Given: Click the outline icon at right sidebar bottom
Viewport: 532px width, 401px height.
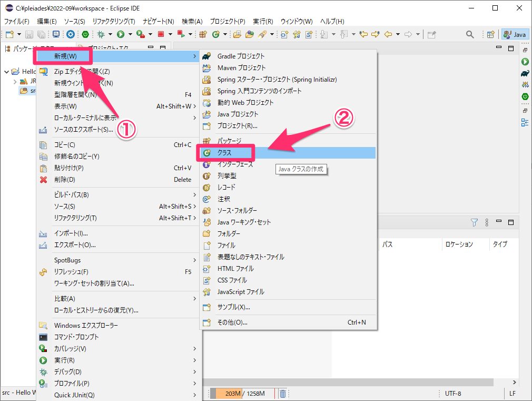Looking at the screenshot, I should click(x=525, y=123).
